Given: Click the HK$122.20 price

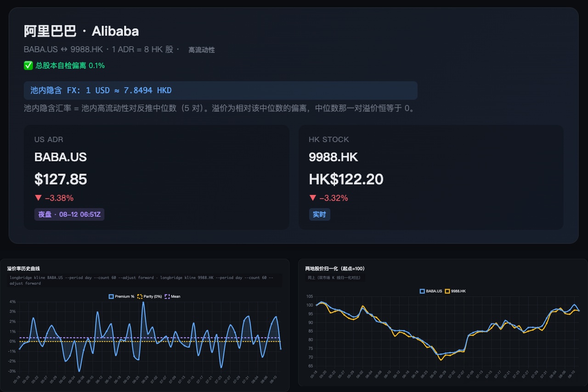Looking at the screenshot, I should click(x=346, y=179).
